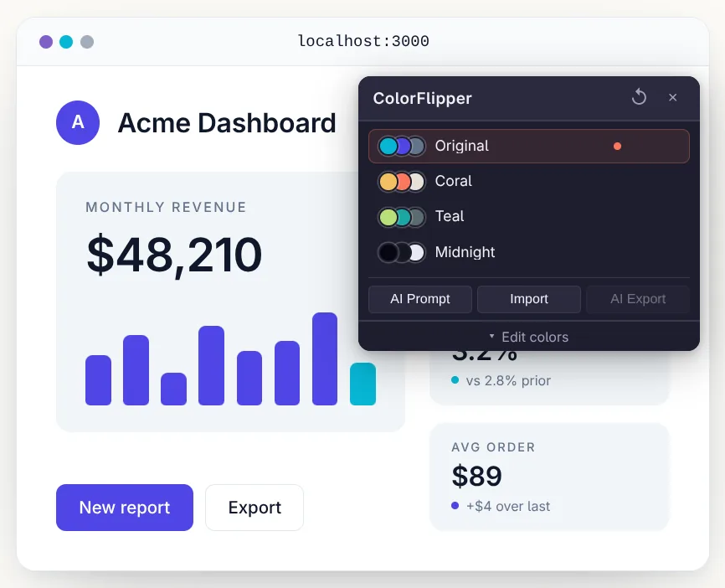
Task: Click the orange active dot on Original
Action: 617,147
